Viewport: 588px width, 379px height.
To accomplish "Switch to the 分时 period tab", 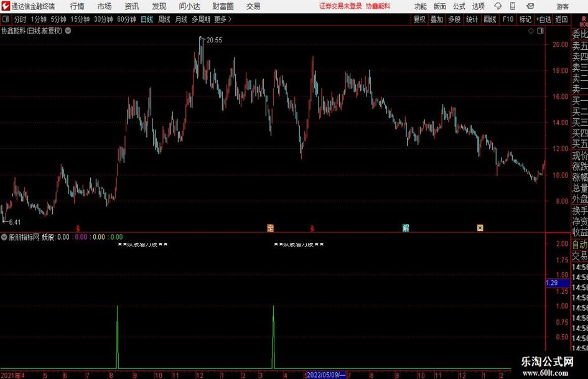I will coord(20,19).
